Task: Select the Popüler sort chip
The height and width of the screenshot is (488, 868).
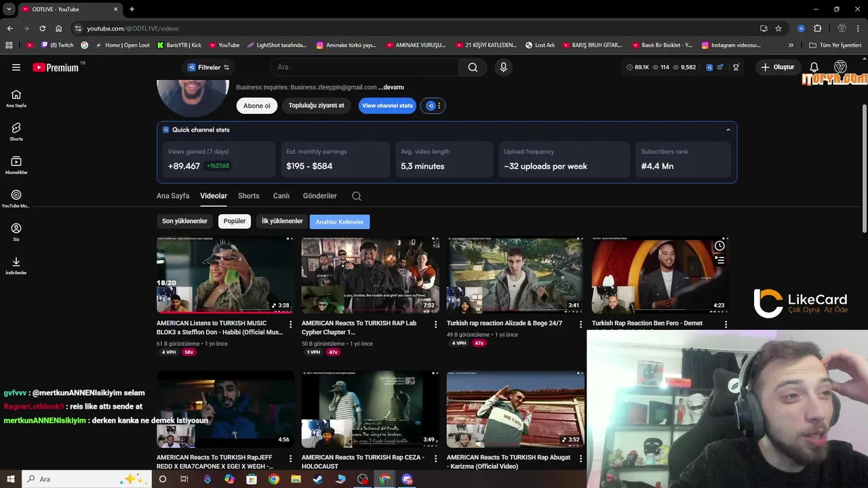Action: click(235, 221)
